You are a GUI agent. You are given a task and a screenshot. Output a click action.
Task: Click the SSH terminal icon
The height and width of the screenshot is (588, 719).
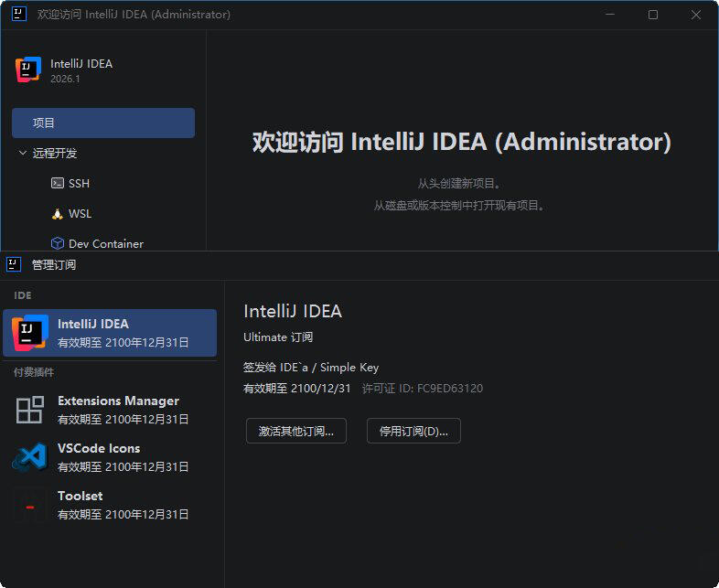(58, 183)
